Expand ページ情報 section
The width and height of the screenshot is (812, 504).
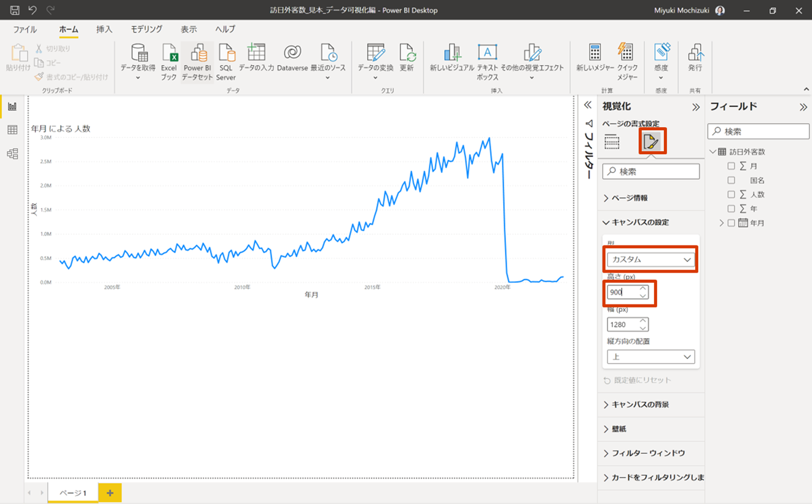tap(651, 198)
